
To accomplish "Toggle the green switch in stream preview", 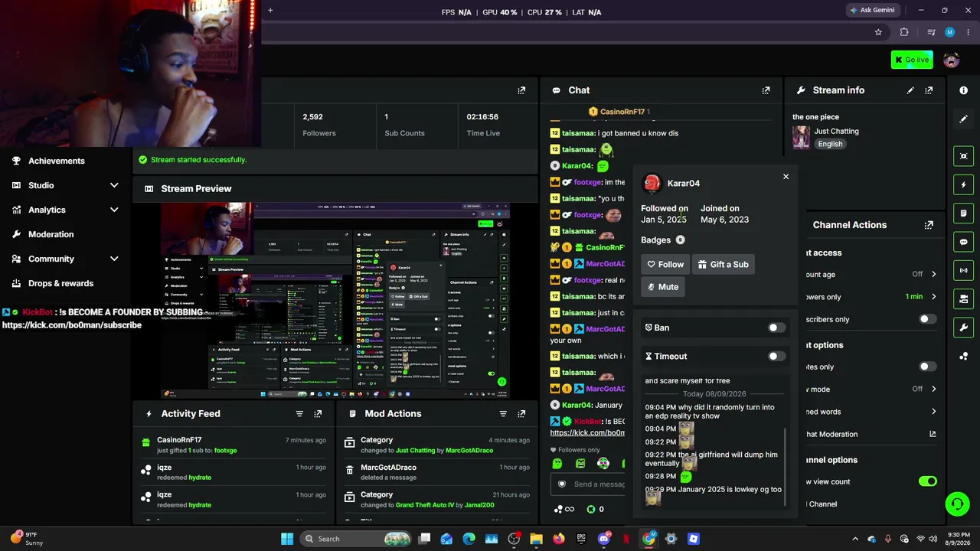I will click(x=491, y=373).
